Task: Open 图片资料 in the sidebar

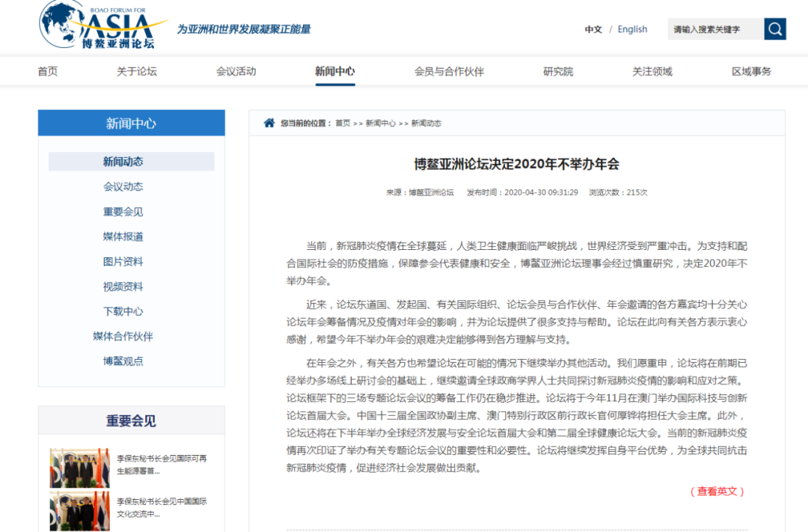Action: (123, 261)
